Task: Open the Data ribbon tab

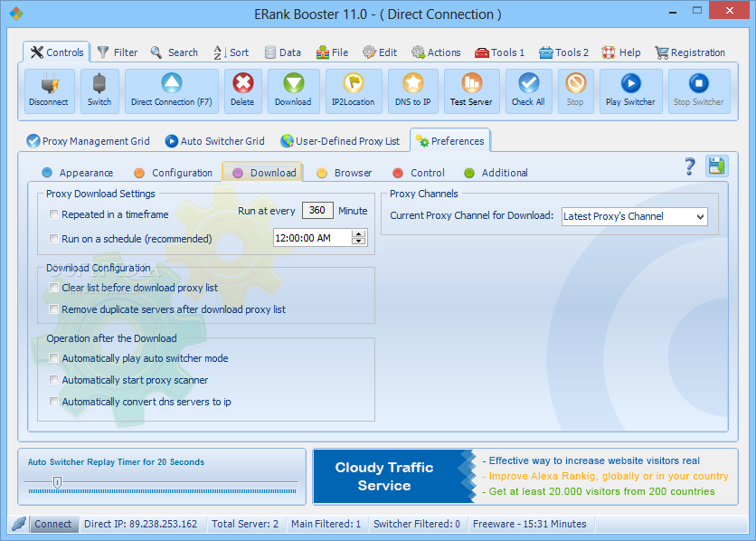Action: click(x=283, y=52)
